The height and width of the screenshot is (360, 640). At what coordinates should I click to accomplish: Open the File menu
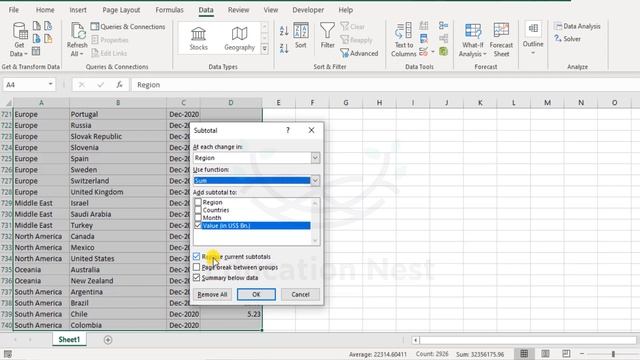13,10
